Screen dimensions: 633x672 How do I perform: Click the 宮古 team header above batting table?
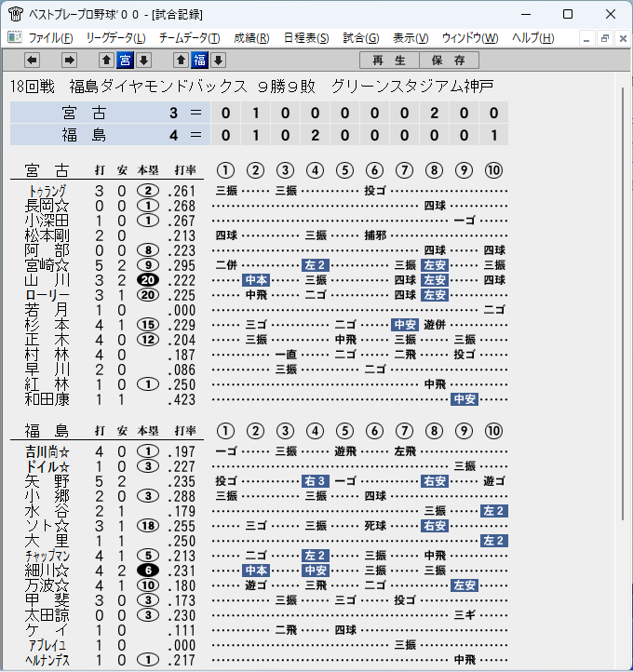tap(47, 170)
